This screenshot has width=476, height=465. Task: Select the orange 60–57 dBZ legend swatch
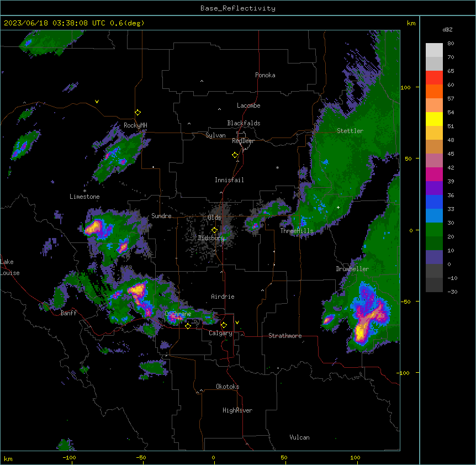coord(434,91)
